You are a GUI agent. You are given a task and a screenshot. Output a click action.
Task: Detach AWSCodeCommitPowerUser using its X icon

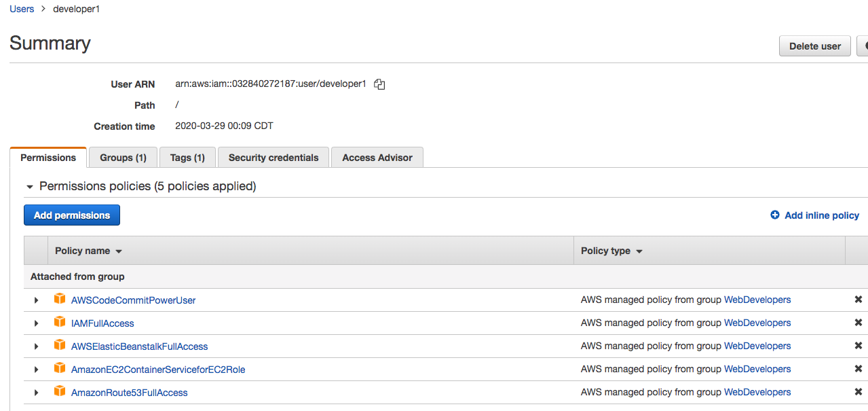857,300
